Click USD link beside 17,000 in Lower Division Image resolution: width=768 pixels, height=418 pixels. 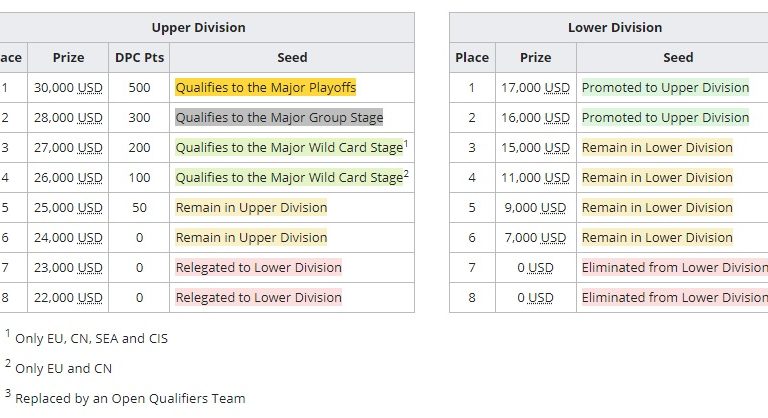[x=557, y=88]
